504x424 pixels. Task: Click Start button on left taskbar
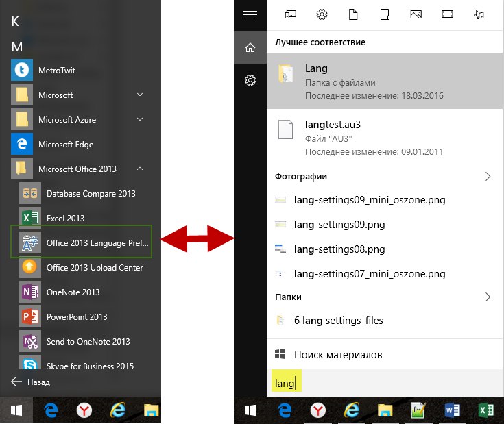pos(16,410)
